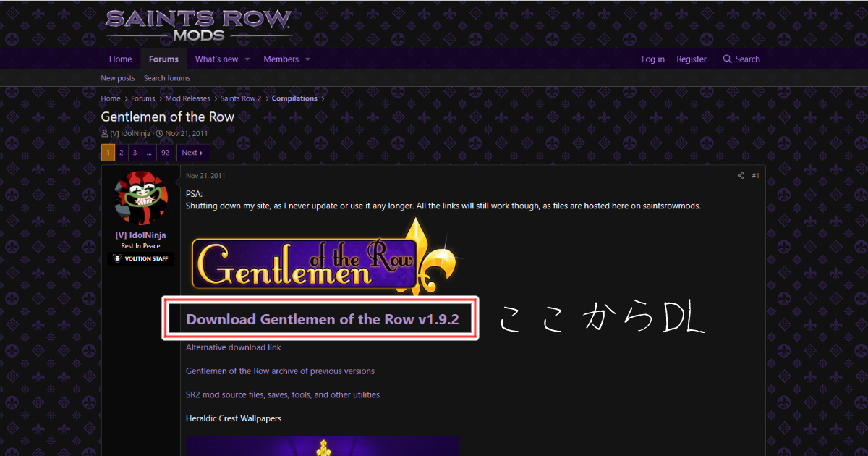The width and height of the screenshot is (868, 456).
Task: Click the Heraldic Crest wallpaper image
Action: tap(323, 446)
